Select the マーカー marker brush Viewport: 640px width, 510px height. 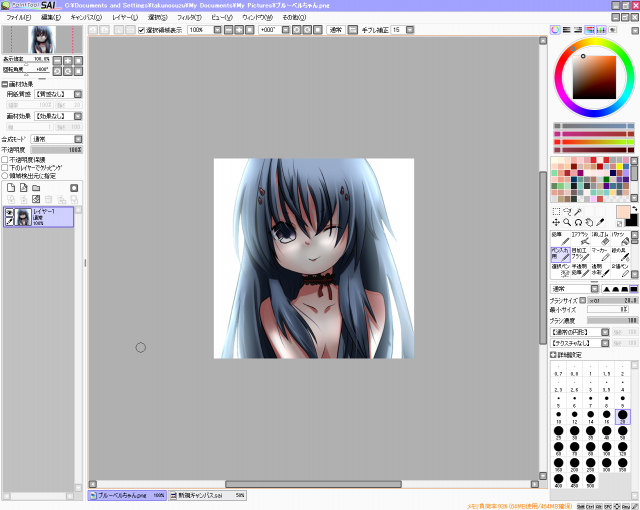point(600,254)
